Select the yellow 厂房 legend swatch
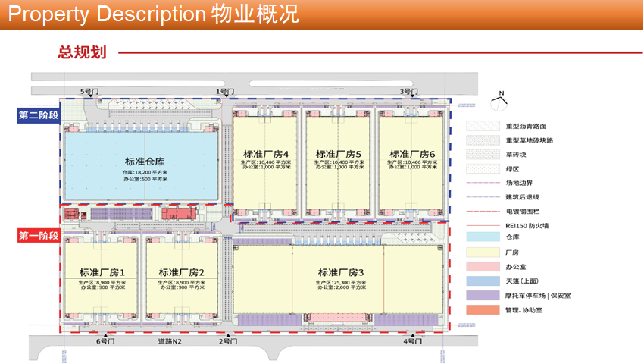The height and width of the screenshot is (364, 644). [x=480, y=252]
